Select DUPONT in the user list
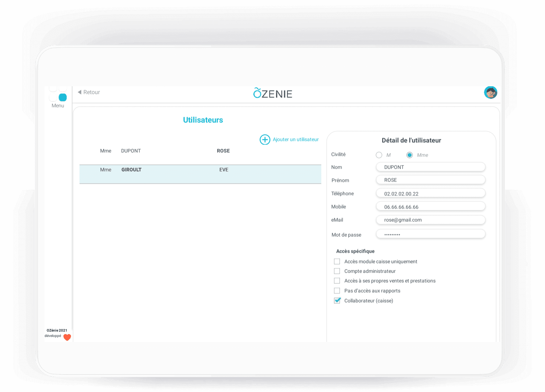The height and width of the screenshot is (392, 545). (131, 151)
